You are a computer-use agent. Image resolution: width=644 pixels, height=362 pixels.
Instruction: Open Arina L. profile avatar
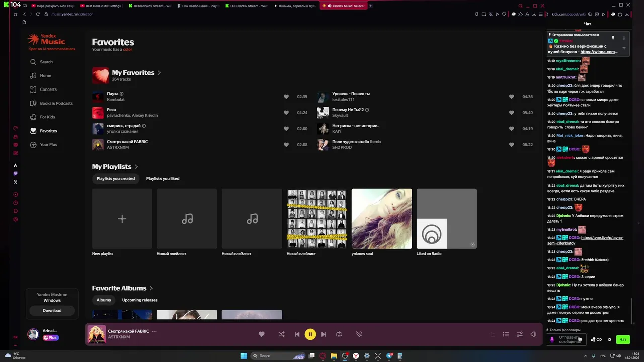tap(33, 334)
